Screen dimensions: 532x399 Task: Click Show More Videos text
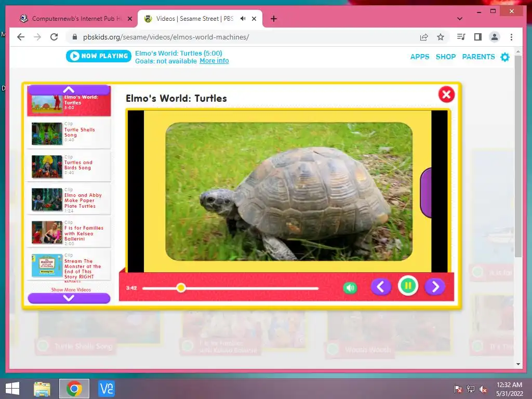tap(71, 289)
